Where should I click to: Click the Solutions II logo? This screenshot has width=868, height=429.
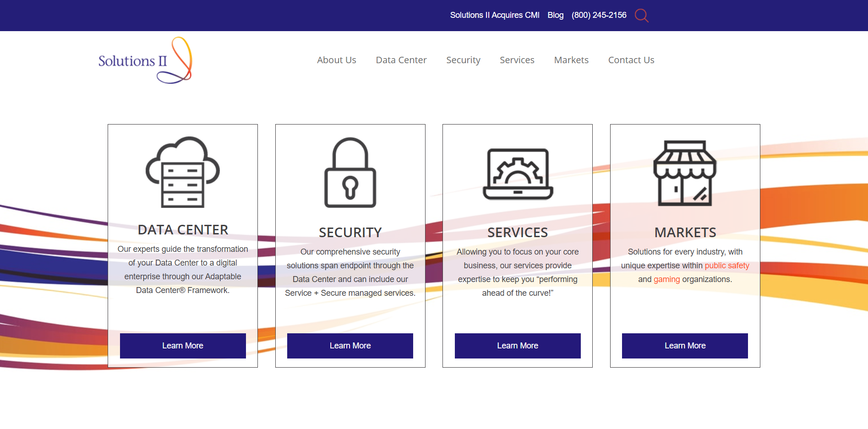(145, 60)
